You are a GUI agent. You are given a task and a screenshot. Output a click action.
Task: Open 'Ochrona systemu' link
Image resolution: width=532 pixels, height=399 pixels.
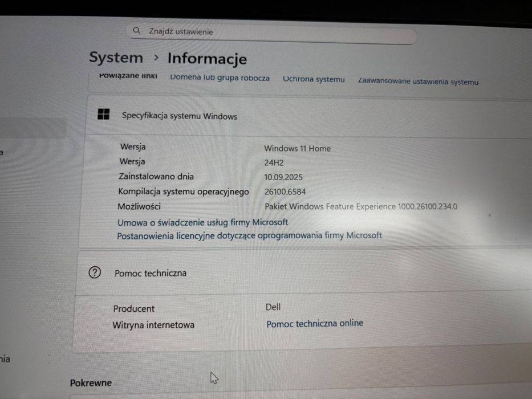click(314, 79)
